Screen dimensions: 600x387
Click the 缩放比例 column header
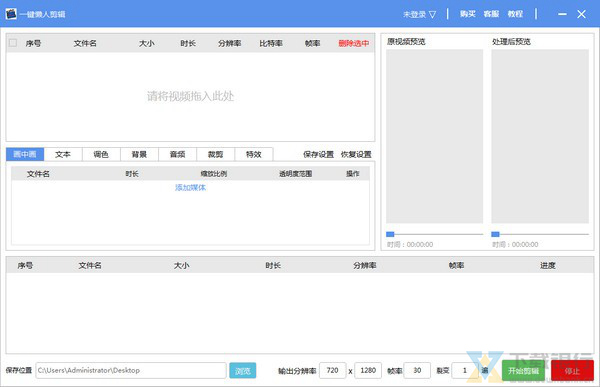pos(214,174)
